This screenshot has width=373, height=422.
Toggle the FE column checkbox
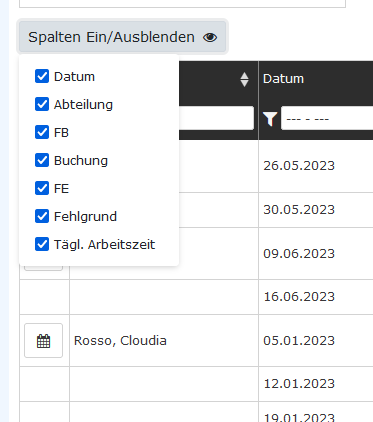42,188
